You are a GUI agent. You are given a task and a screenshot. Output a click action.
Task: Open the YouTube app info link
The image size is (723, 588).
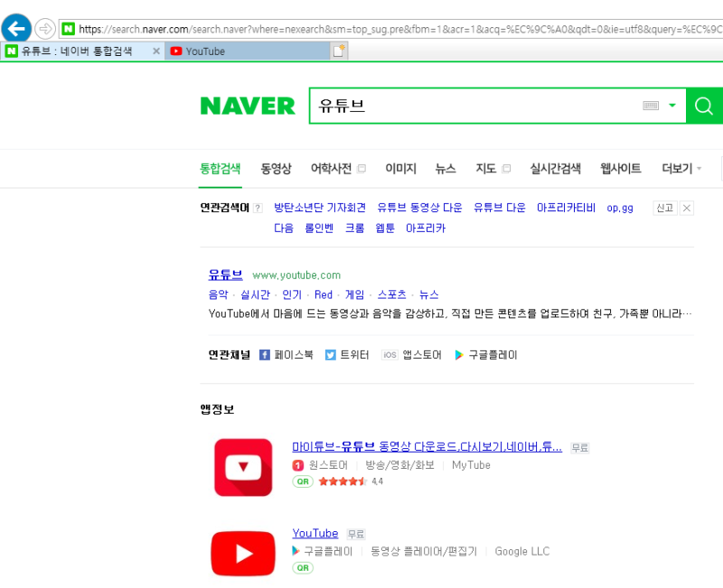coord(315,533)
